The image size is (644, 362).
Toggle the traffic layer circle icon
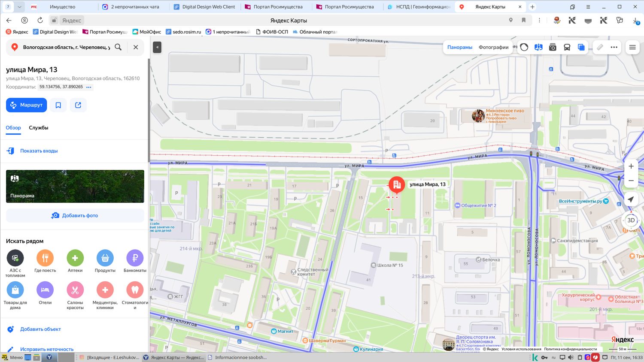point(524,47)
